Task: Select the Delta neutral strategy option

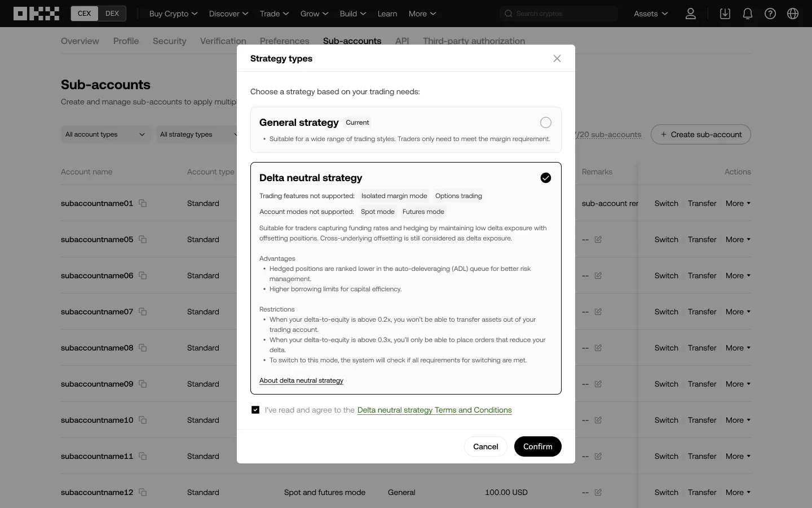Action: tap(545, 178)
